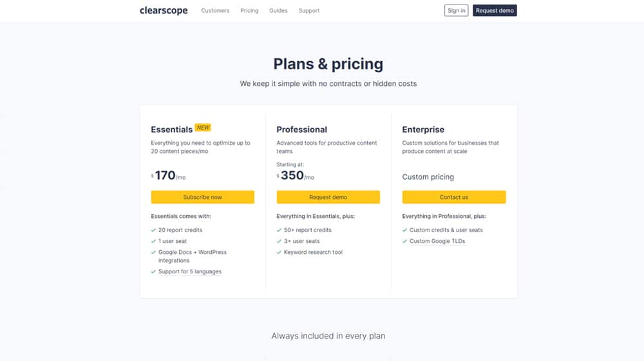Click the checkmark beside 20 report credits
This screenshot has width=644, height=361.
pyautogui.click(x=153, y=230)
